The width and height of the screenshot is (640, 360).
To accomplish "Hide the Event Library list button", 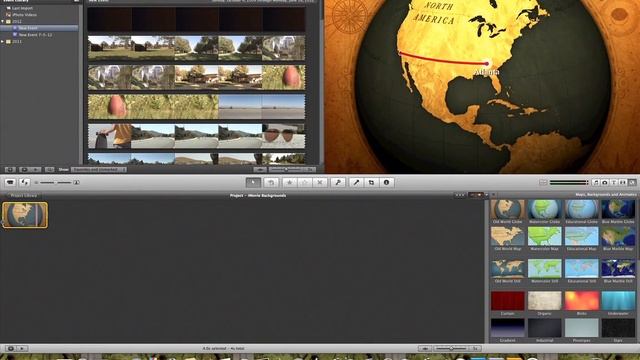I will tap(10, 169).
